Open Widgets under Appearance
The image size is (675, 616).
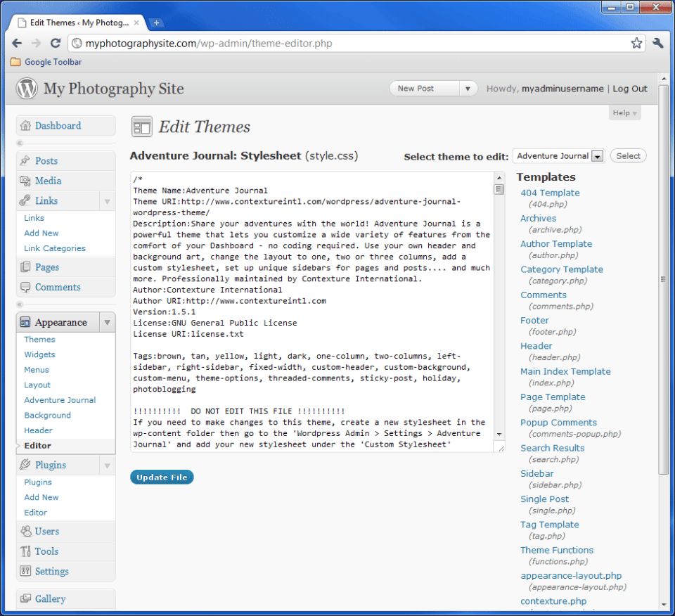point(39,354)
